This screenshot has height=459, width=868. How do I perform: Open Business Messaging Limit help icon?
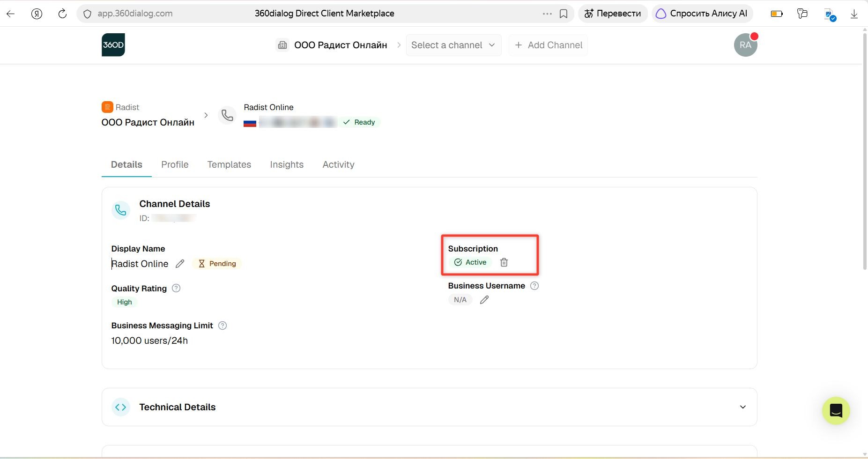point(223,326)
